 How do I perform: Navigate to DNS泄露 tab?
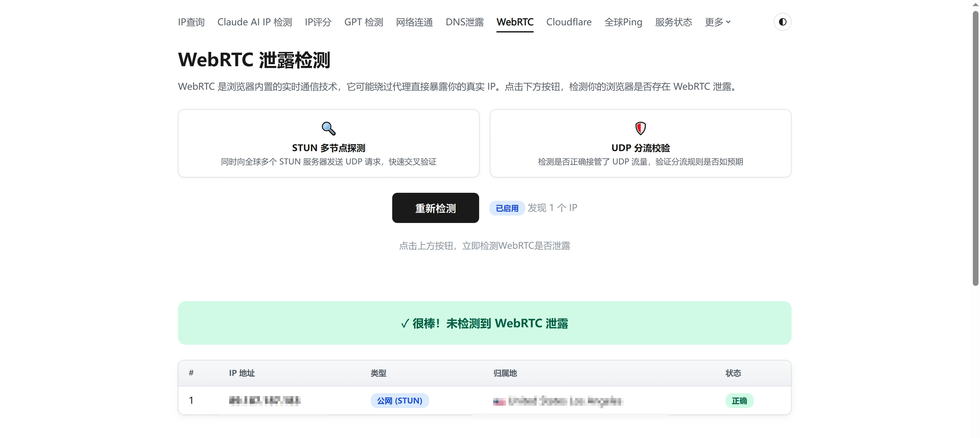[x=465, y=22]
